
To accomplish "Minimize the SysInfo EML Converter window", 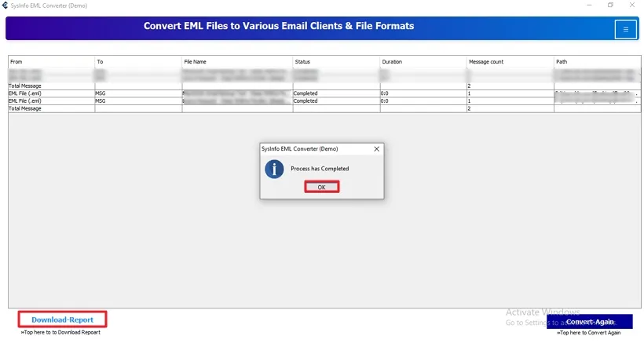I will coord(589,5).
